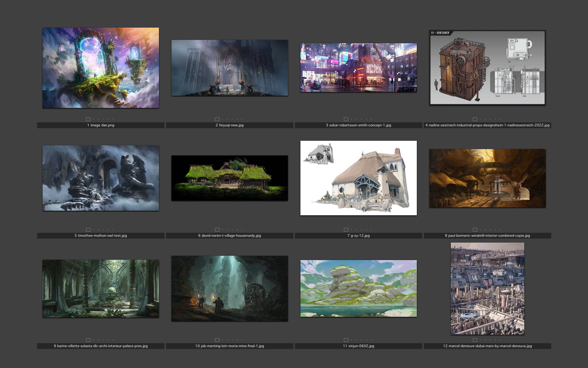Set first rating dot for 11 xinjun-0602.jpg

tap(352, 340)
